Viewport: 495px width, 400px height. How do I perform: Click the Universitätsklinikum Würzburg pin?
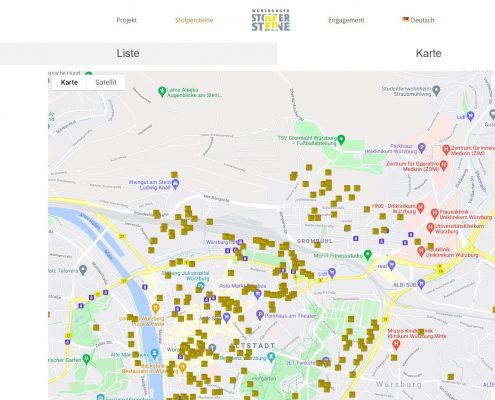(x=430, y=228)
